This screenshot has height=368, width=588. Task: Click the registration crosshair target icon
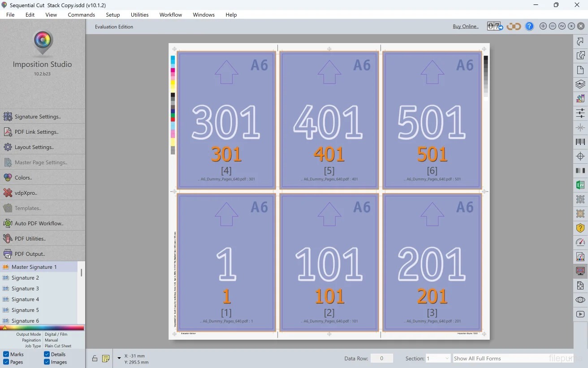click(580, 156)
